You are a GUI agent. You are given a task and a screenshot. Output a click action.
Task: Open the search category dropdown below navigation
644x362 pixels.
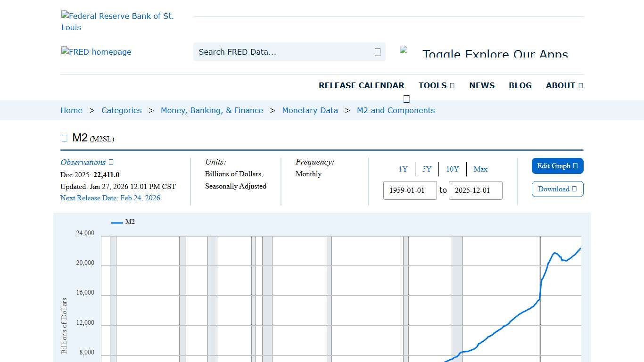406,99
